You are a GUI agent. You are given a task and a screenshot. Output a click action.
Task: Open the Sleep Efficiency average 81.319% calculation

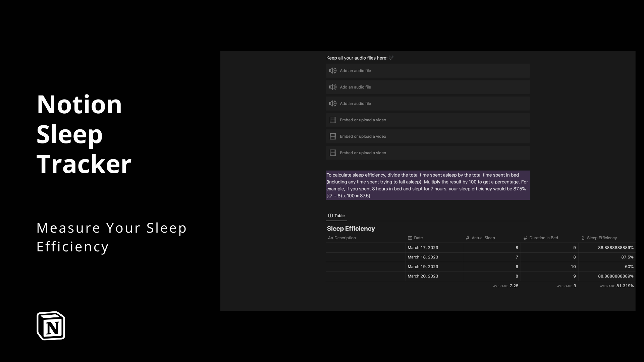pyautogui.click(x=617, y=286)
